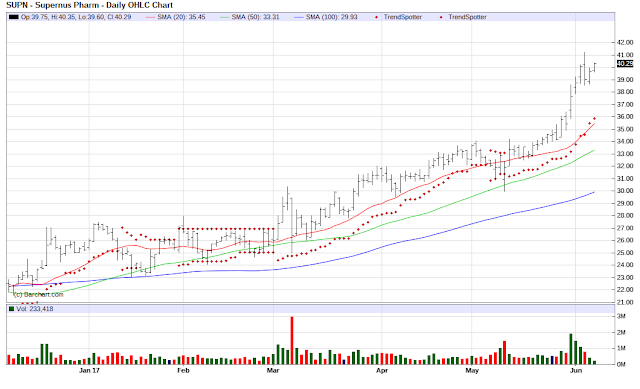Click the 21.00 price axis label
Screen dimensions: 640x389
pyautogui.click(x=625, y=302)
